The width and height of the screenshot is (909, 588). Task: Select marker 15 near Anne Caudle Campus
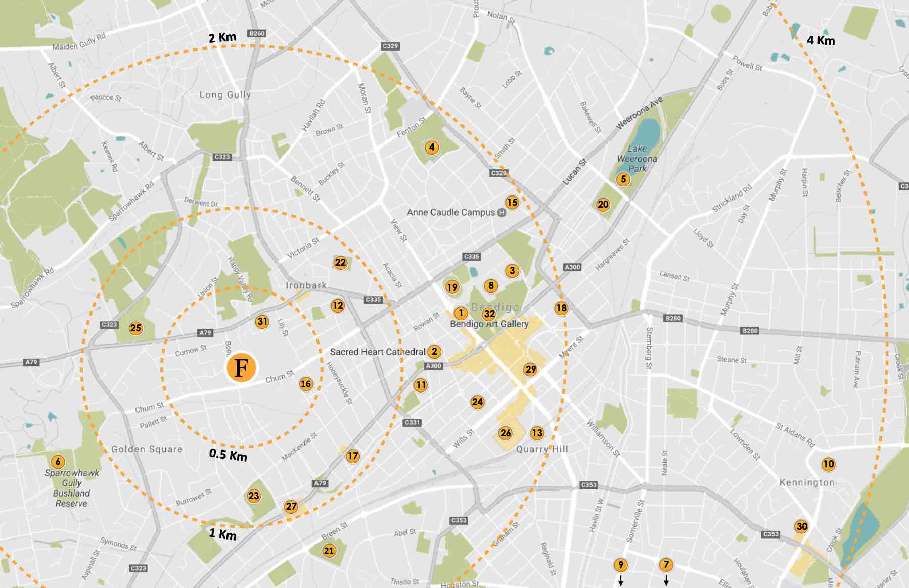(512, 203)
